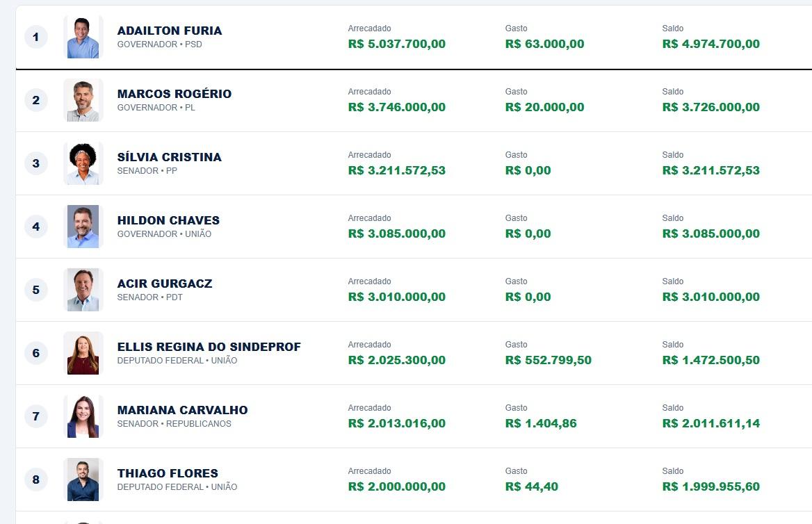
Task: Select the rank 6 badge
Action: pos(35,352)
